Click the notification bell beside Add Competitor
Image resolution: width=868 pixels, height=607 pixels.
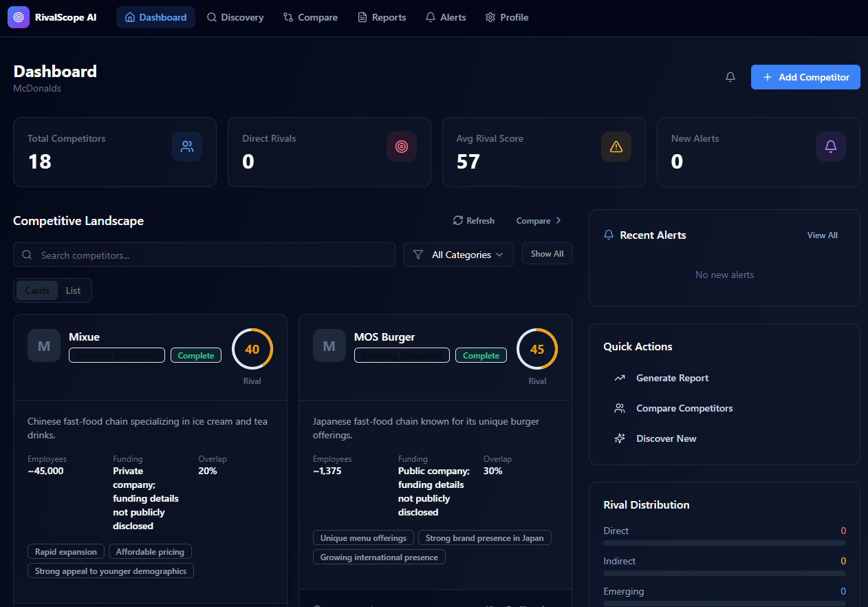(x=730, y=77)
